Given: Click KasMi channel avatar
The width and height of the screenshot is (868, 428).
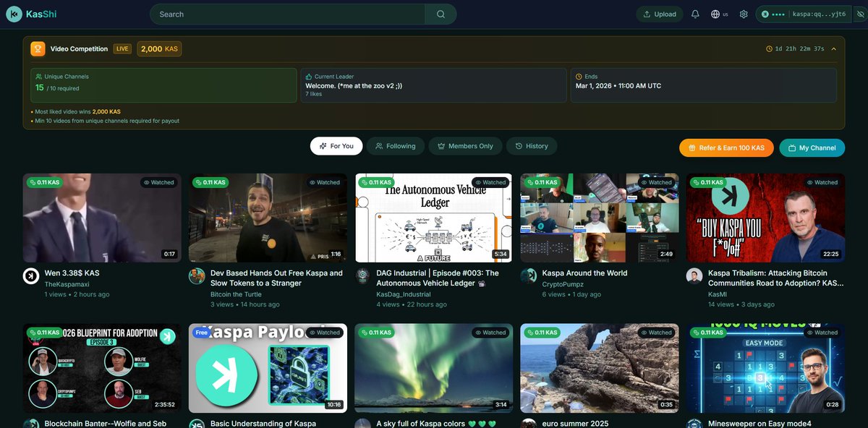Looking at the screenshot, I should click(694, 276).
